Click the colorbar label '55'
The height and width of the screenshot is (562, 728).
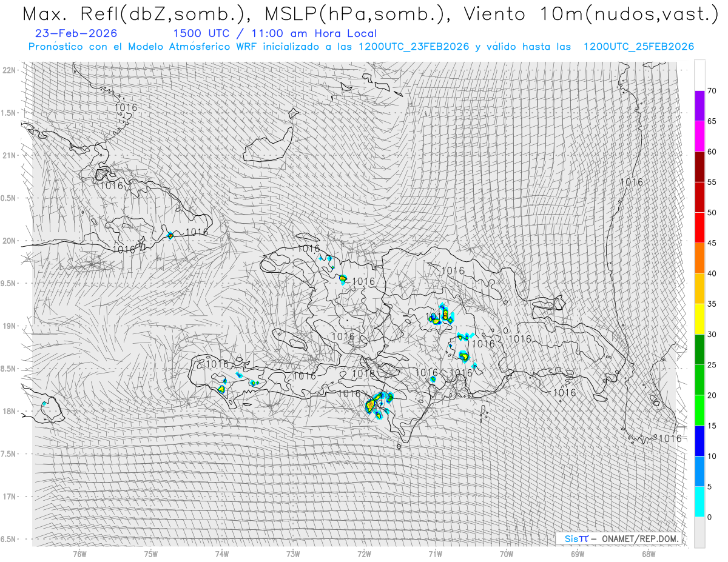coord(712,182)
